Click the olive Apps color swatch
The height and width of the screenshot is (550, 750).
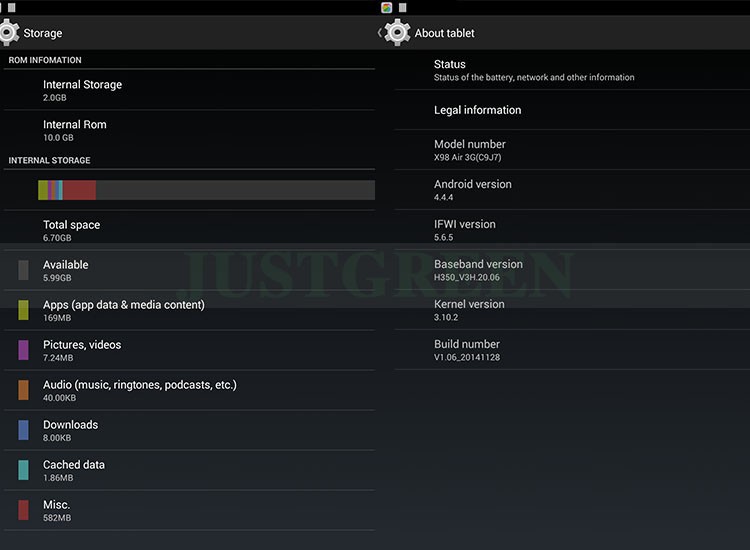[x=23, y=310]
